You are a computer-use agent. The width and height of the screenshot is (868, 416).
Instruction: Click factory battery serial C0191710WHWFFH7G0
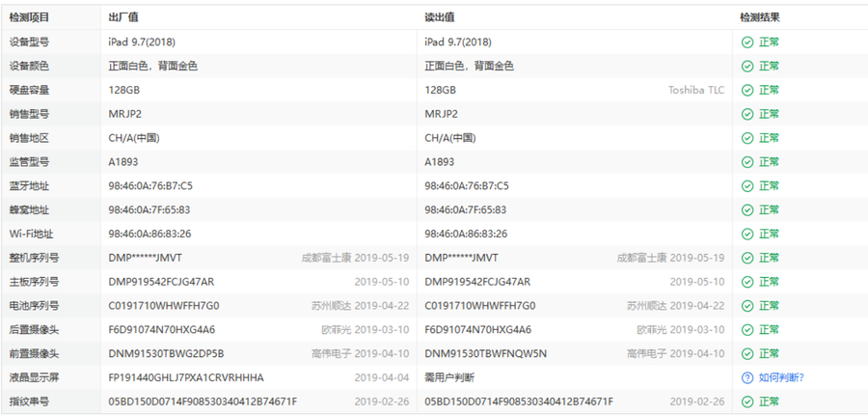164,306
